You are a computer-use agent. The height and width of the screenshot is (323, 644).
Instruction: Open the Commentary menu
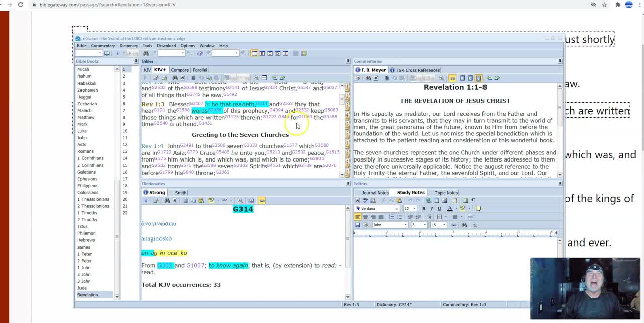[x=103, y=46]
